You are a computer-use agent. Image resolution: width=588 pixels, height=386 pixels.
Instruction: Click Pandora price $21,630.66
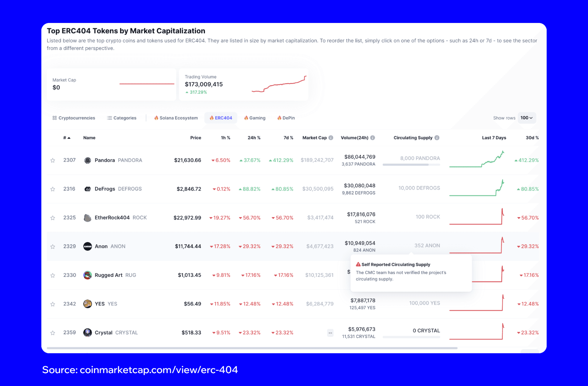click(x=188, y=160)
